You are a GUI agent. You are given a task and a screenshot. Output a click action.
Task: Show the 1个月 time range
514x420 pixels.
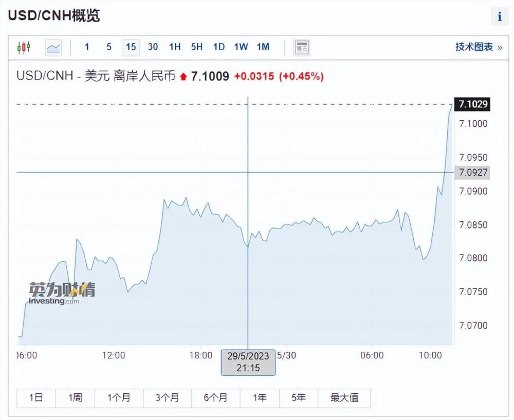pos(119,398)
